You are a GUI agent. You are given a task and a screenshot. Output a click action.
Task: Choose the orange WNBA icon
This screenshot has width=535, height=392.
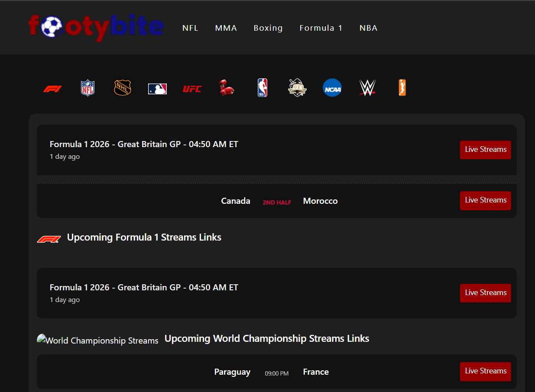(402, 87)
